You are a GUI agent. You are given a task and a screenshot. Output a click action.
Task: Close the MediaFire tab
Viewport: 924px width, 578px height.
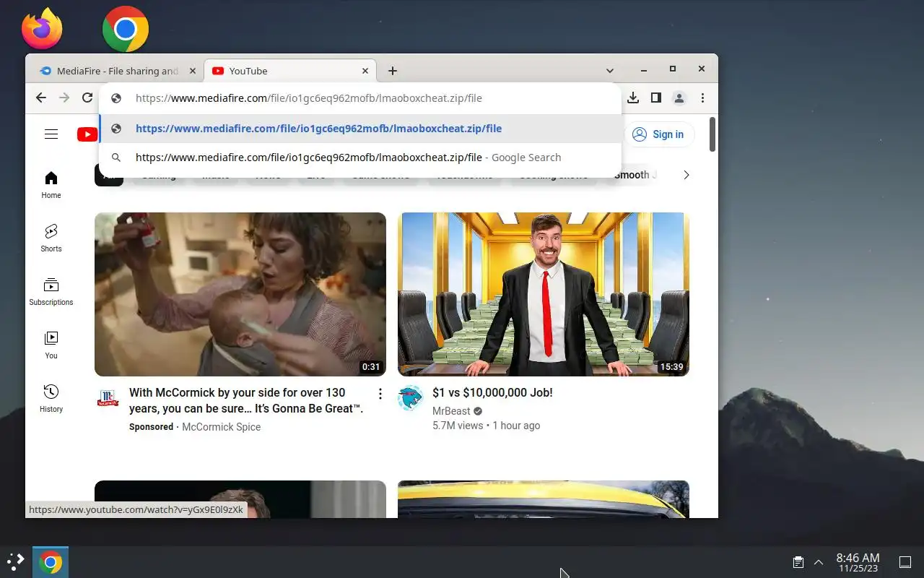click(192, 71)
